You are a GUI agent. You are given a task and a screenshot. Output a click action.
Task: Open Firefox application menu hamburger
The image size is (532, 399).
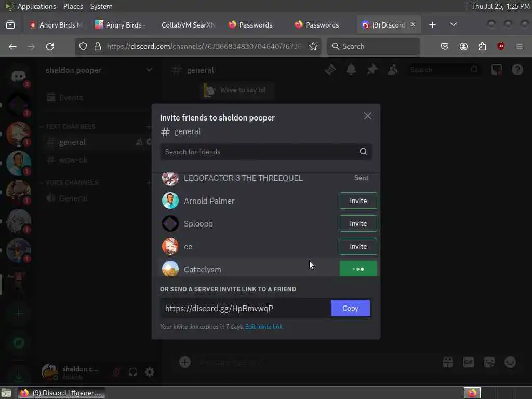pyautogui.click(x=519, y=46)
